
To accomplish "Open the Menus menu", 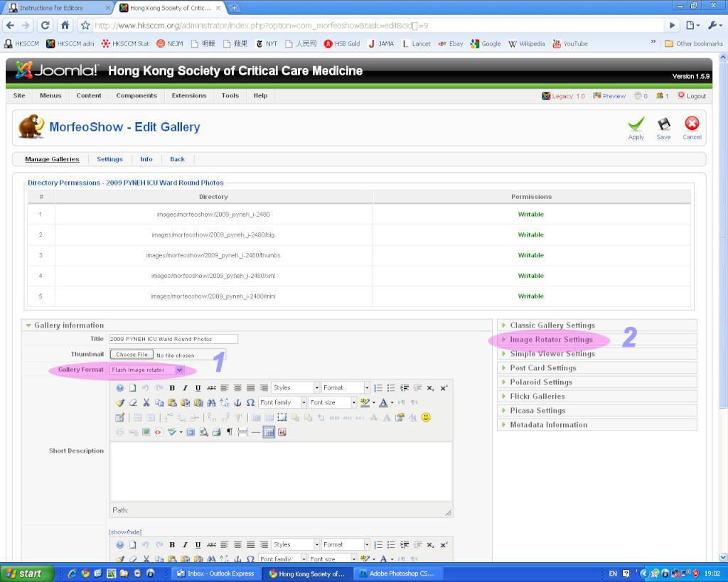I will click(50, 96).
